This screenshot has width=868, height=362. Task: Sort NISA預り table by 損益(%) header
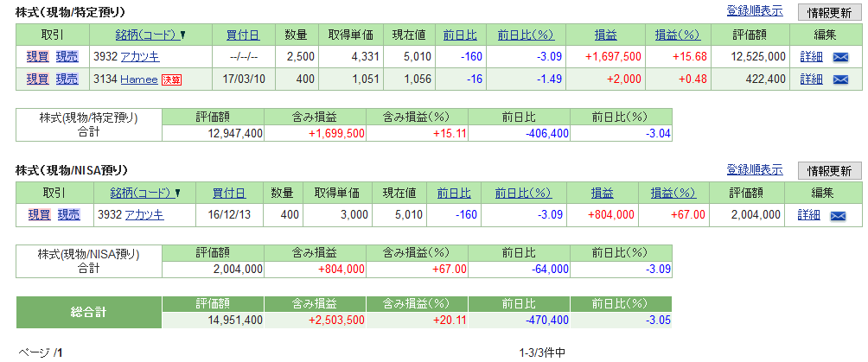coord(673,194)
